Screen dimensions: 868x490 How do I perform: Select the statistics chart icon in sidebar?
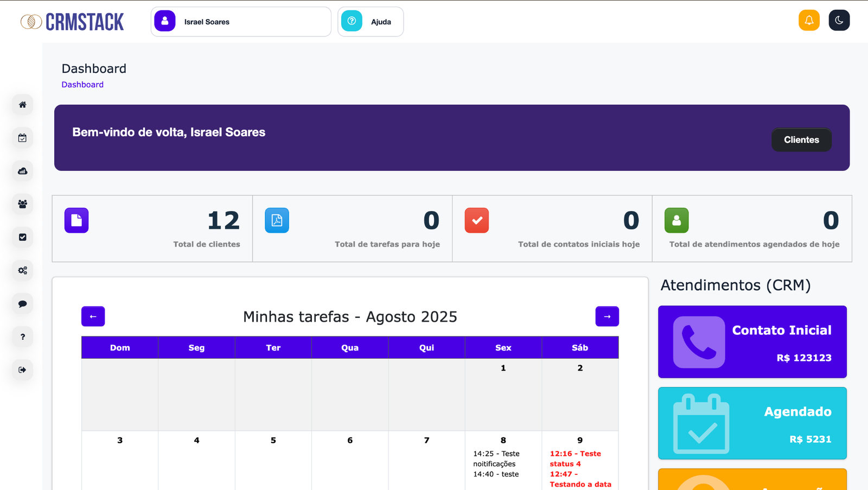click(x=22, y=171)
